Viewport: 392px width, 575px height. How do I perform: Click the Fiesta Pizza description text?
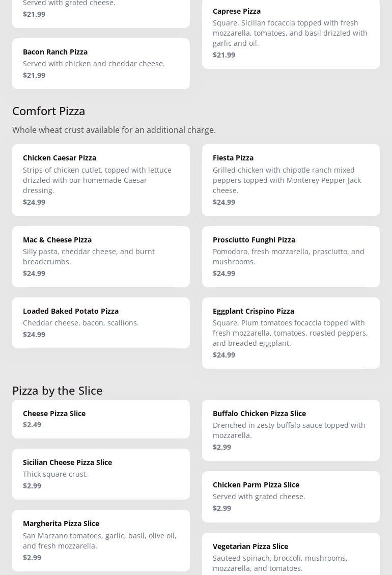click(x=287, y=180)
